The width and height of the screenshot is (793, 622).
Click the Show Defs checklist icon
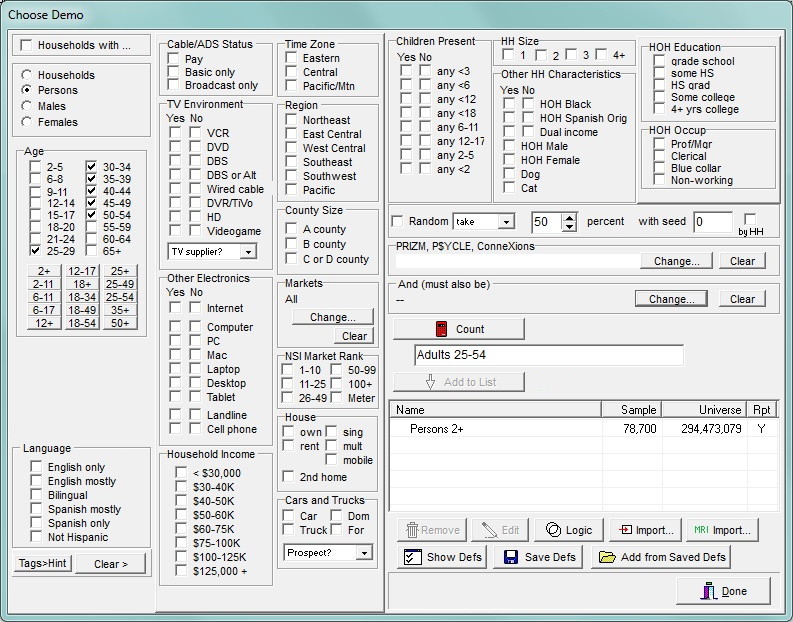click(413, 557)
